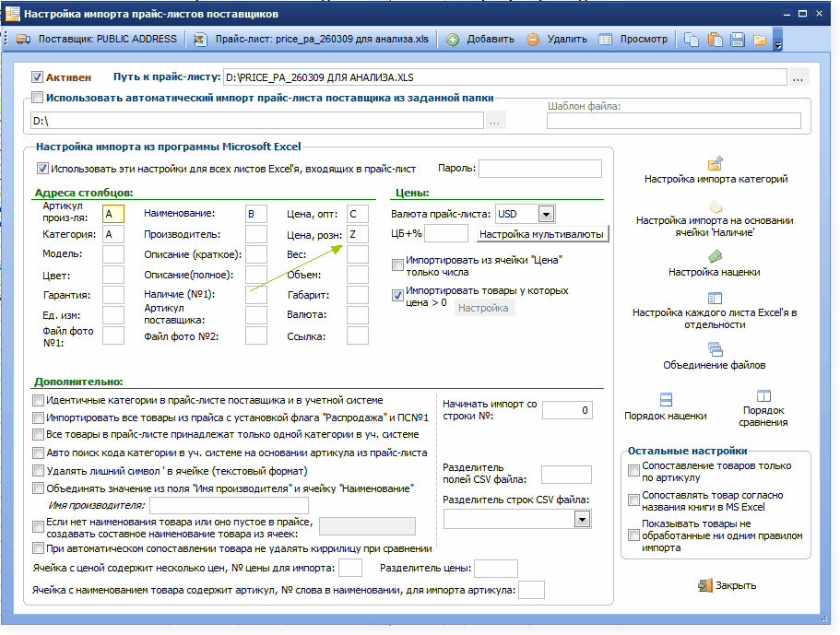
Task: Check Авто поиск кода категории checkbox
Action: 38,453
